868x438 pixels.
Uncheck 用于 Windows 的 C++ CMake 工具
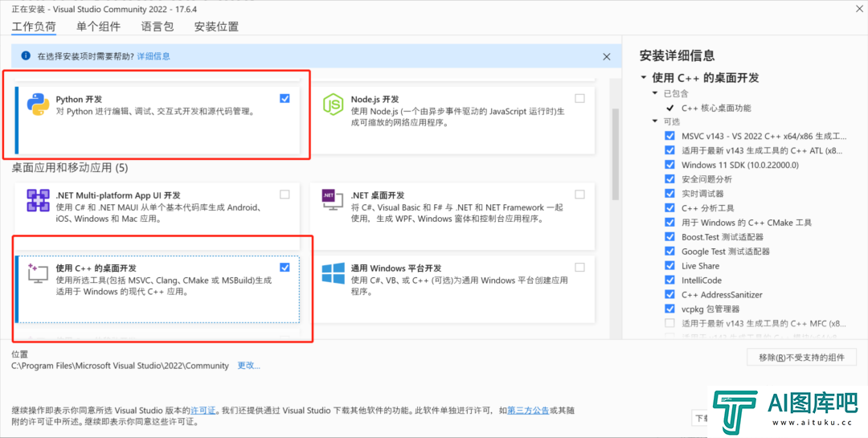[x=669, y=222]
